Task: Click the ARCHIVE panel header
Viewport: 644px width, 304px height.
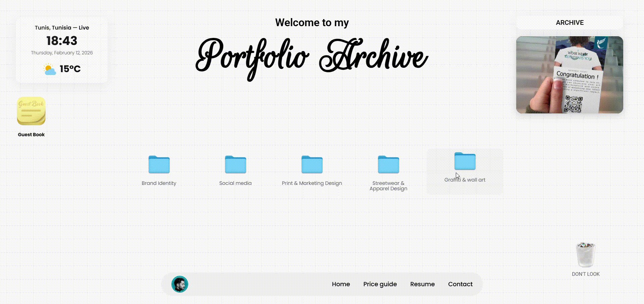Action: click(x=570, y=22)
